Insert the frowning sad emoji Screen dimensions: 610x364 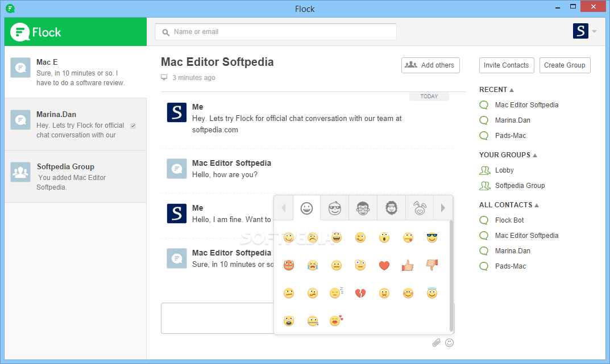click(313, 237)
